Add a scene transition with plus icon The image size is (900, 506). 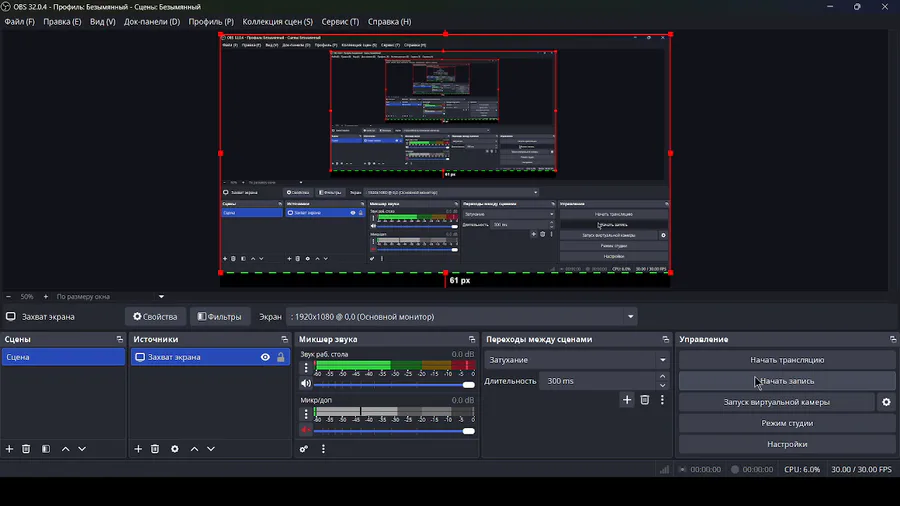pyautogui.click(x=627, y=400)
